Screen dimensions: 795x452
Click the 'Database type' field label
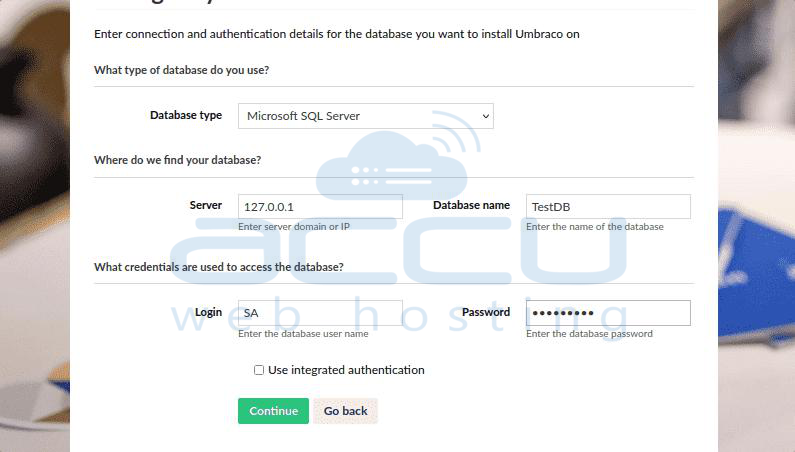pyautogui.click(x=186, y=115)
